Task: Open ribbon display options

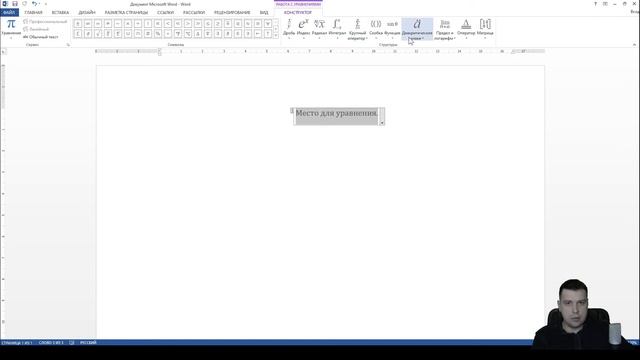Action: (x=605, y=4)
